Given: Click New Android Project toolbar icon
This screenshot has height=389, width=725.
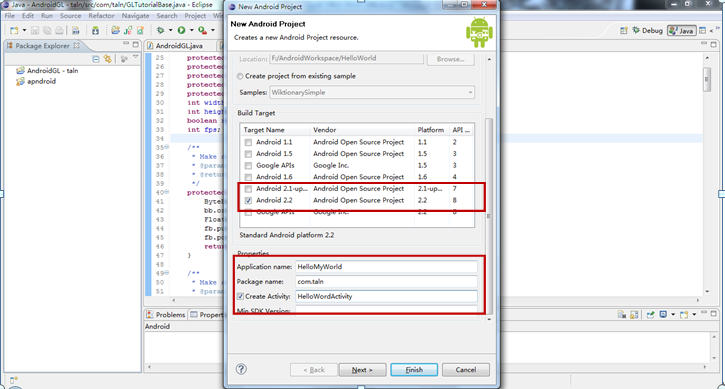Looking at the screenshot, I should pos(115,31).
